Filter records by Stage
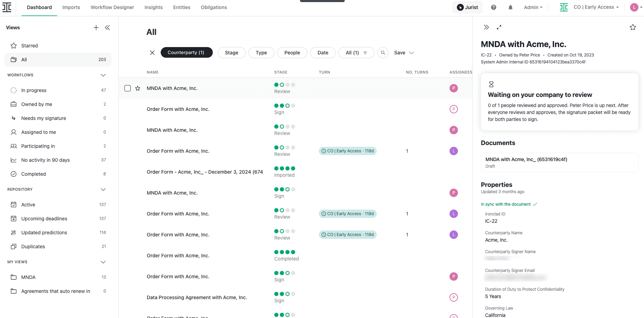The width and height of the screenshot is (644, 318). 231,53
